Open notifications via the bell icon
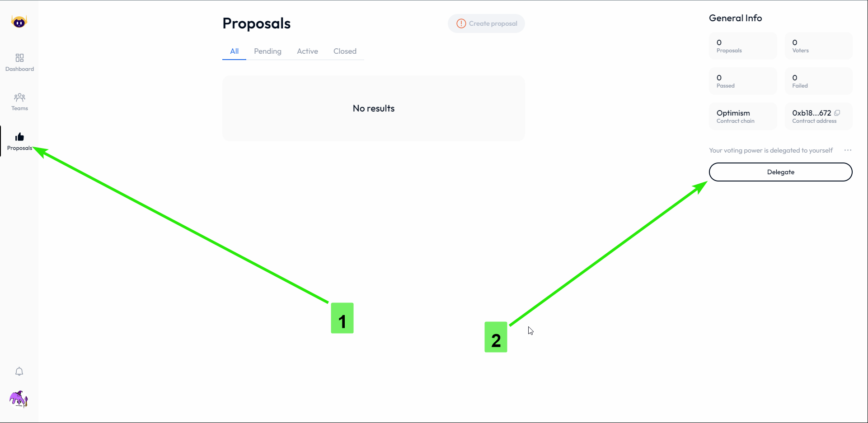The height and width of the screenshot is (423, 868). coord(19,371)
